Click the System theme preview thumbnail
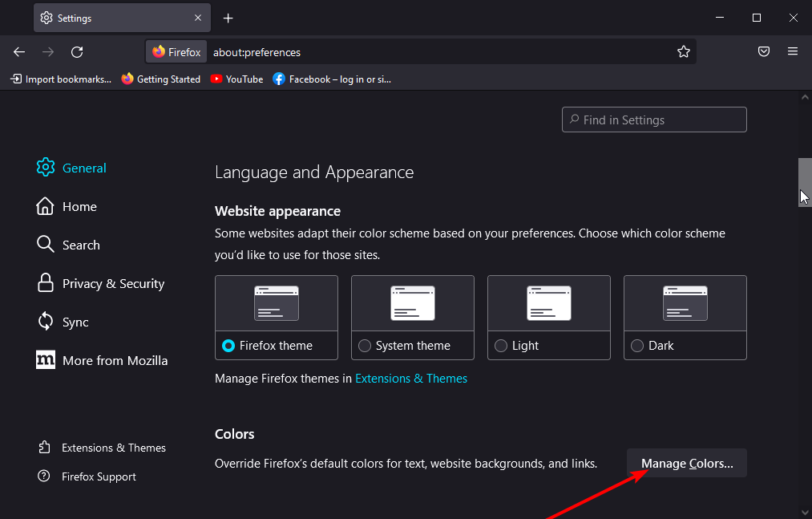The image size is (812, 519). point(413,303)
